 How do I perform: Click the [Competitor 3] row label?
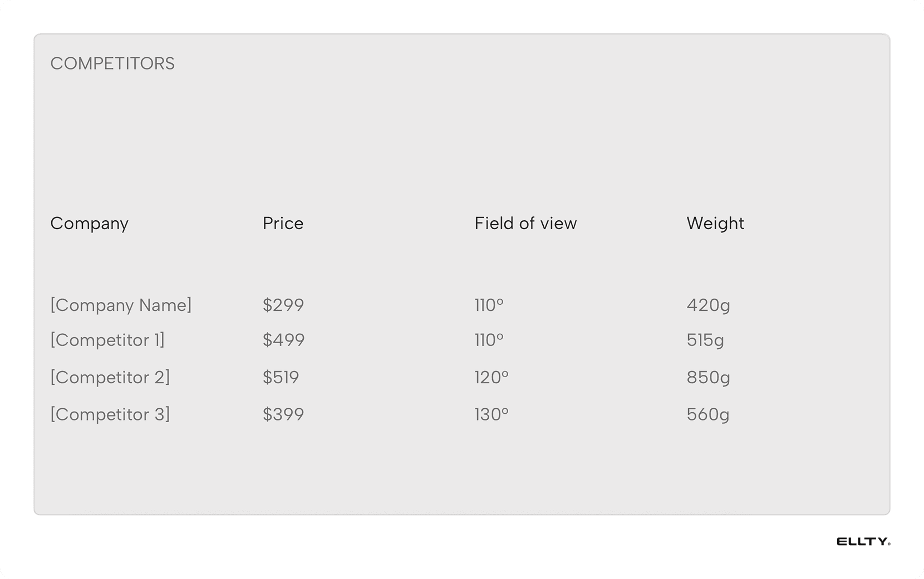pyautogui.click(x=110, y=414)
